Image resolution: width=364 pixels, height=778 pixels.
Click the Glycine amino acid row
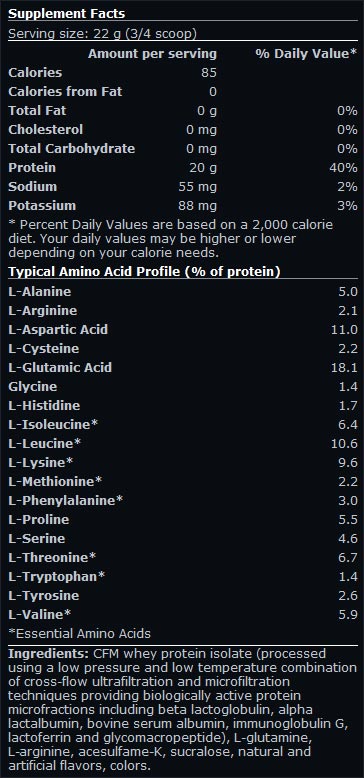[182, 387]
